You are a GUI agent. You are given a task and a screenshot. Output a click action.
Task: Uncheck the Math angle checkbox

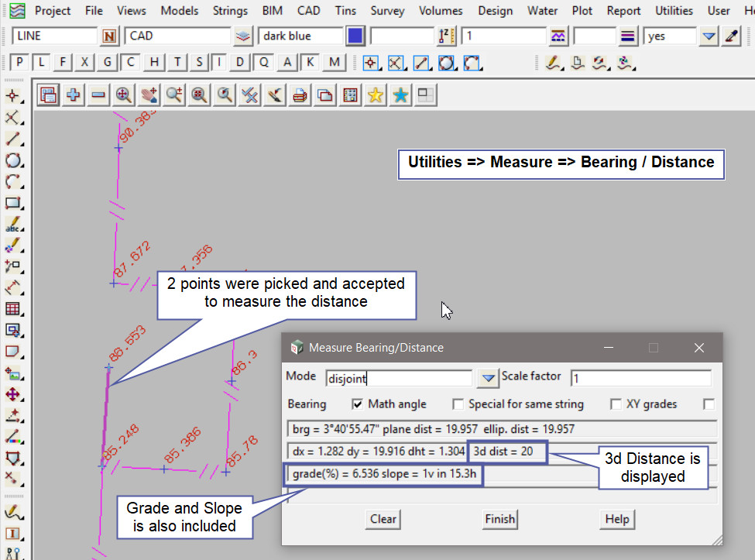(x=357, y=404)
